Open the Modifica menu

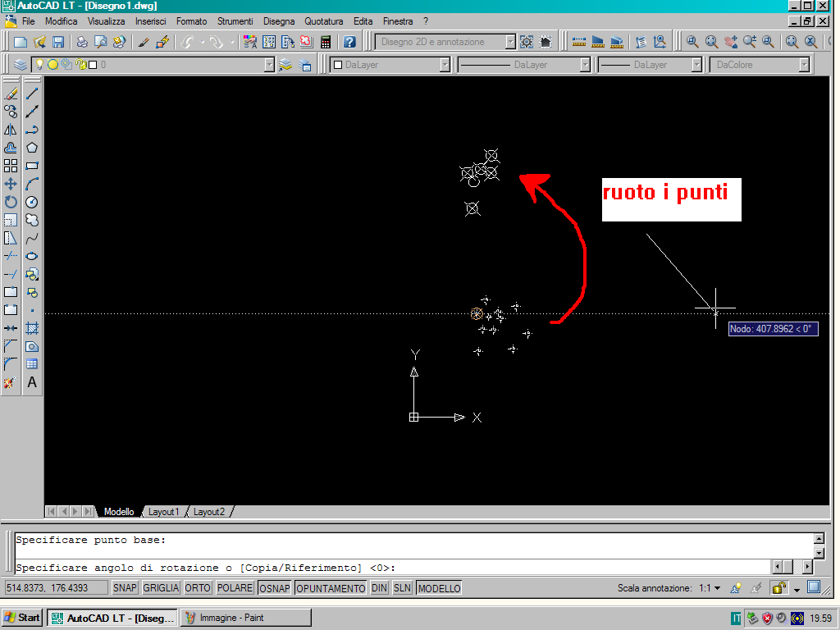[x=61, y=21]
